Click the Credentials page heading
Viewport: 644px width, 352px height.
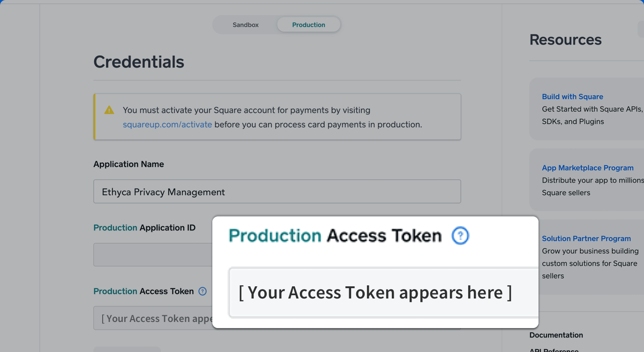coord(139,62)
